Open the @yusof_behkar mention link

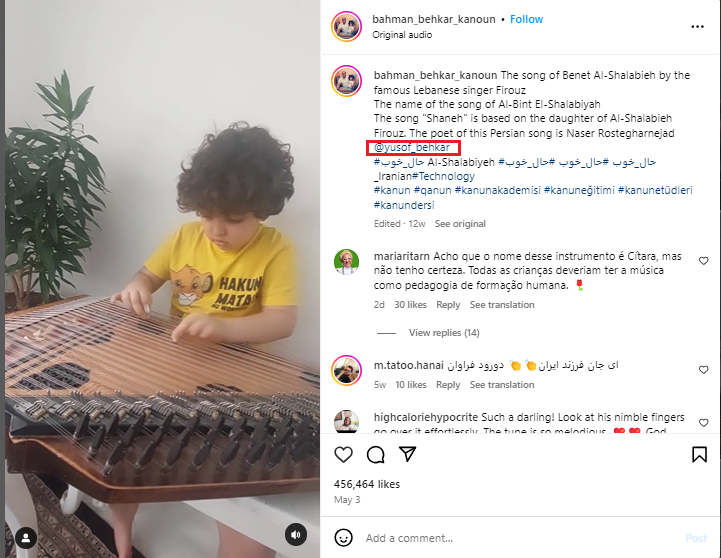point(412,148)
